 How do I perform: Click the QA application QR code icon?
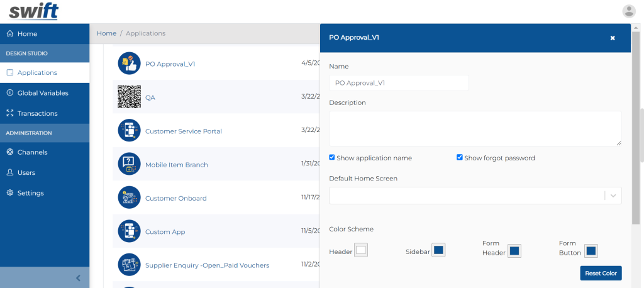(x=129, y=97)
